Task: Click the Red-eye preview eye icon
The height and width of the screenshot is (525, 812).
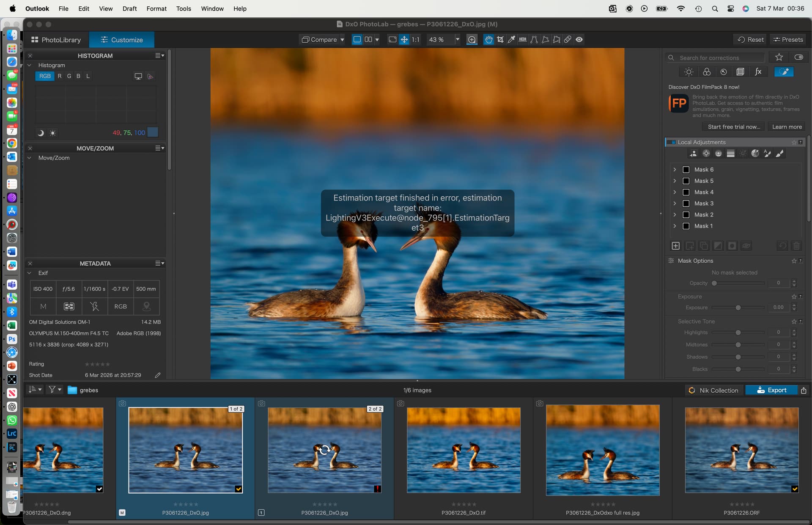Action: pyautogui.click(x=579, y=39)
